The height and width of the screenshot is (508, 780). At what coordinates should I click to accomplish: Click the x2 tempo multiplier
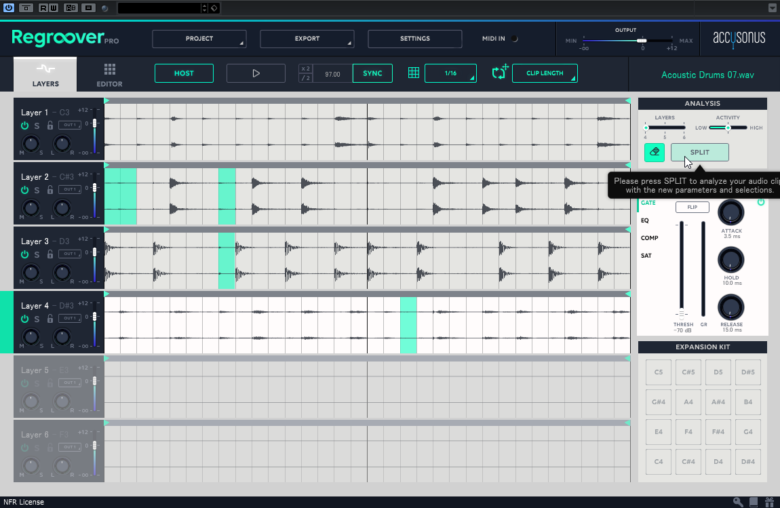point(306,69)
